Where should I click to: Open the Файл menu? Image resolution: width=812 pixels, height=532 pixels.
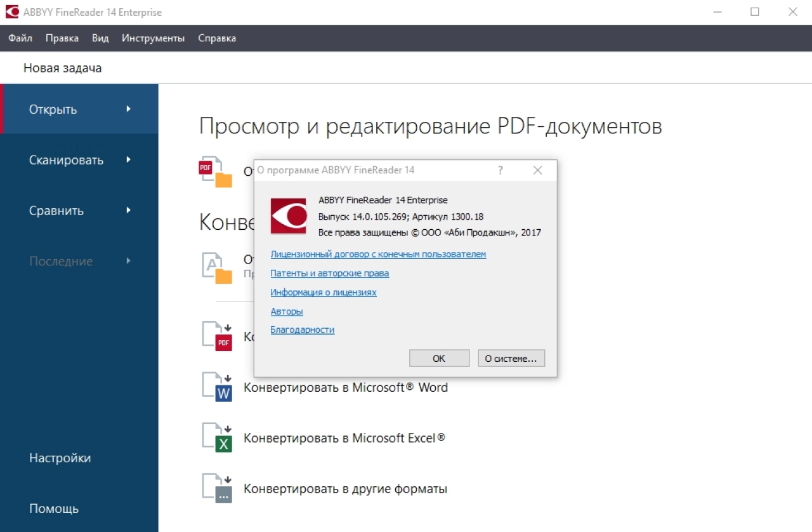(20, 38)
